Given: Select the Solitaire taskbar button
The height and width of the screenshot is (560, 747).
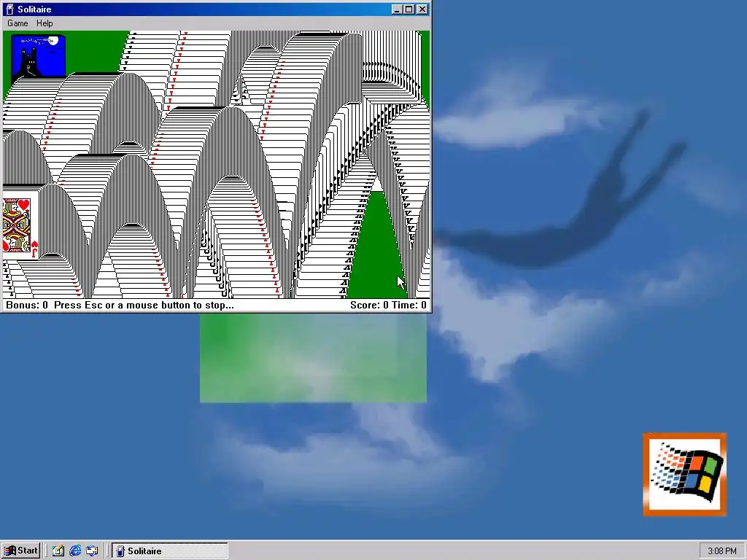Looking at the screenshot, I should click(170, 551).
